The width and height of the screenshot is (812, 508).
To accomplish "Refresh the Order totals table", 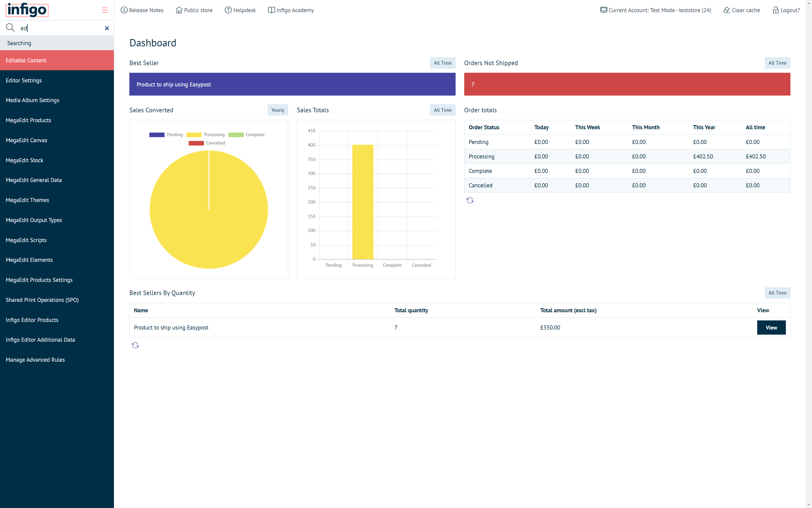I will (x=470, y=201).
